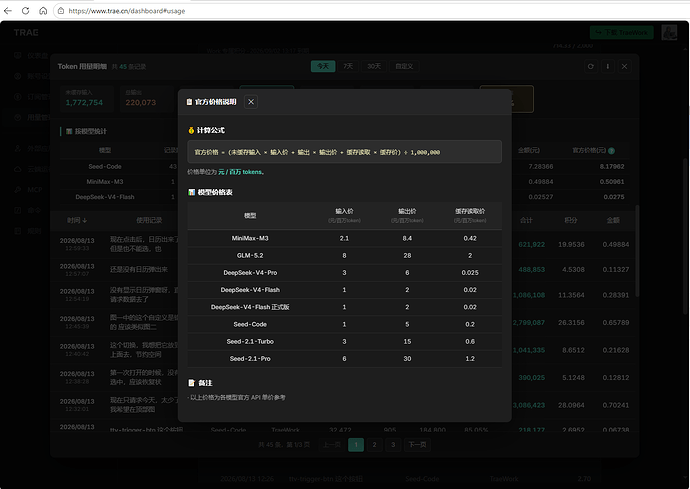This screenshot has width=690, height=489.
Task: Go to page 3 in pagination
Action: point(393,445)
